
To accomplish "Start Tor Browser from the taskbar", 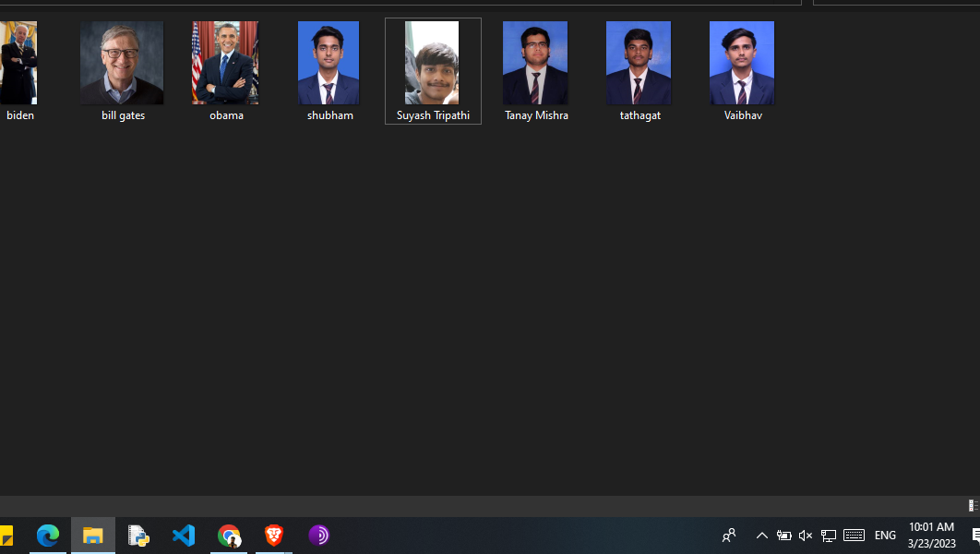I will pyautogui.click(x=319, y=536).
